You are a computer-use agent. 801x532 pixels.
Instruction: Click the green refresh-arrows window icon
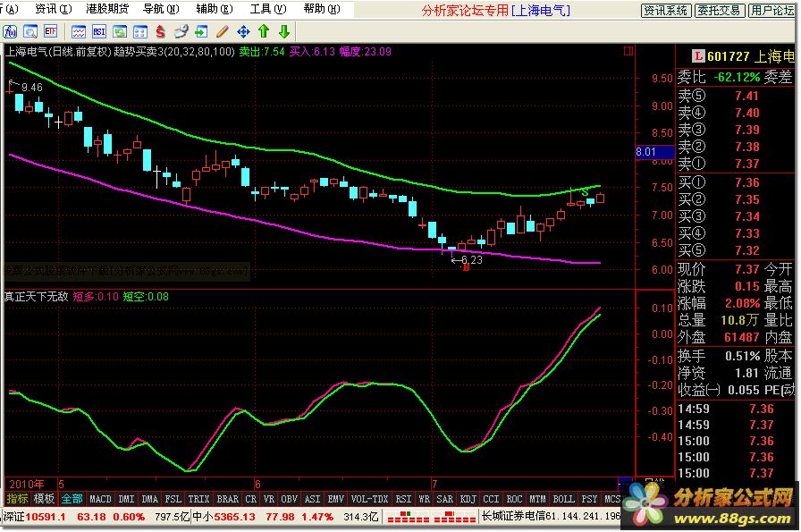click(x=120, y=31)
